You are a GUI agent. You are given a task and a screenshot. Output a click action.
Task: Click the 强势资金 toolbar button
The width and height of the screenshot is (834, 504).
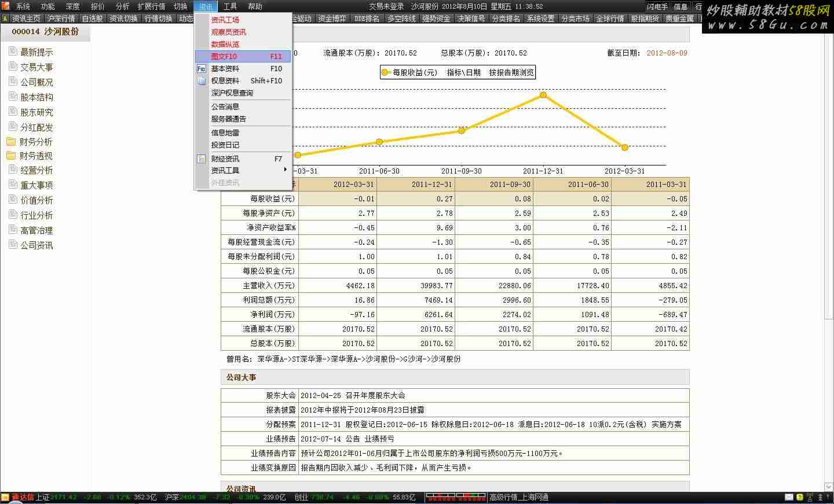tap(436, 19)
